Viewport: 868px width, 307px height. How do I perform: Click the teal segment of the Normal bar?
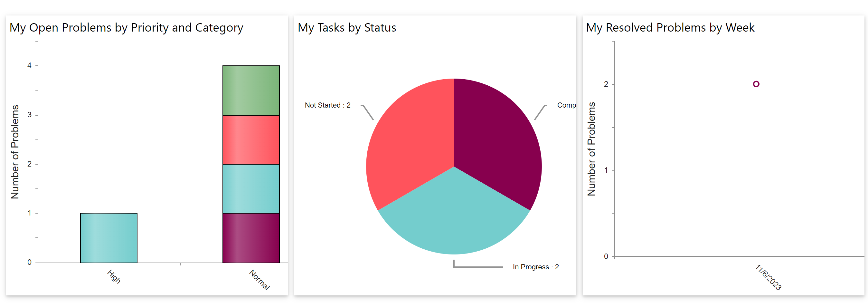click(x=251, y=189)
